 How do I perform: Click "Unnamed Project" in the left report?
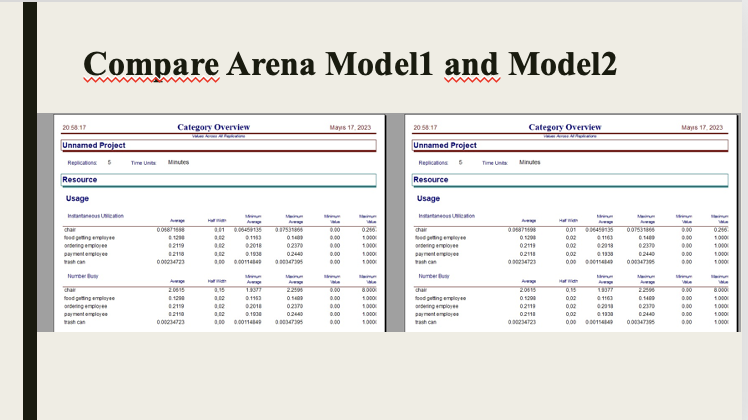[94, 145]
